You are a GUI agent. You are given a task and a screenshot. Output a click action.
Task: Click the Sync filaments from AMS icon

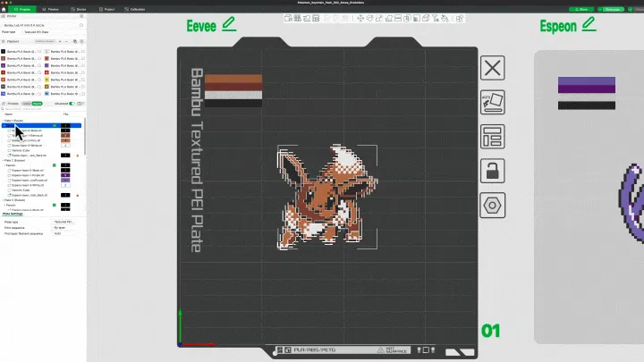point(75,41)
